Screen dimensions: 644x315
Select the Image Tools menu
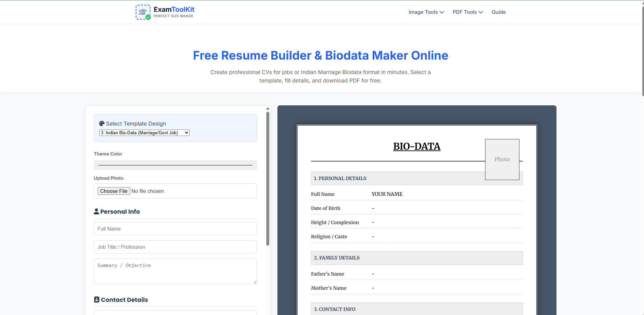click(423, 12)
